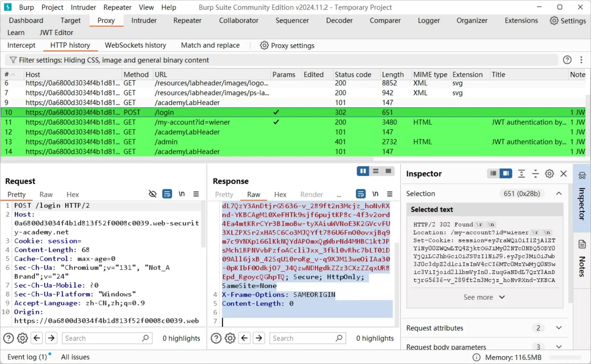Screen dimensions: 591x364
Task: Toggle newline display in Request pane
Action: 182,194
